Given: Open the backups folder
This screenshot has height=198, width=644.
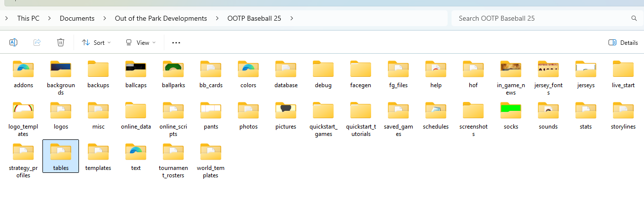Looking at the screenshot, I should 98,74.
